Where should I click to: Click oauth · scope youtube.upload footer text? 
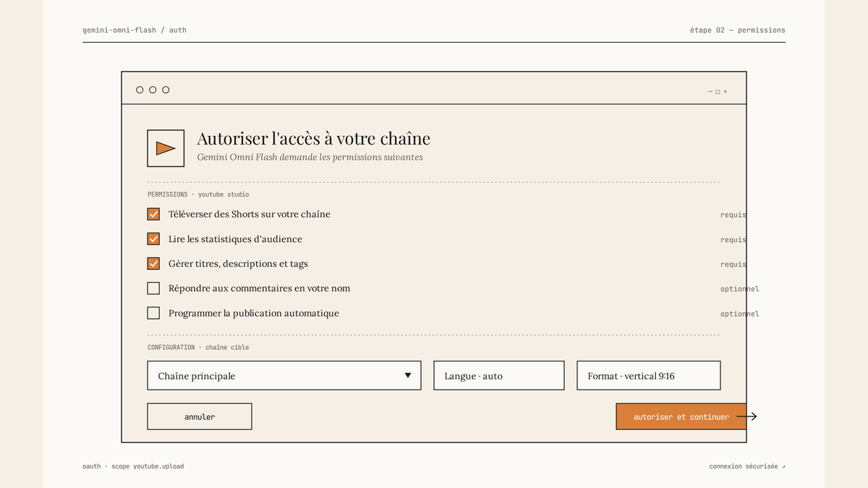pos(133,466)
